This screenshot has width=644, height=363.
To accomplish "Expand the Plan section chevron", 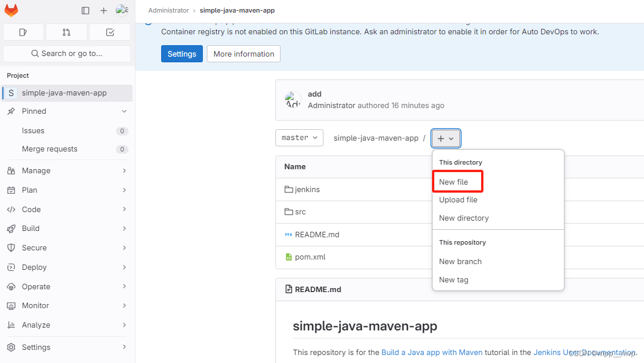I will 124,190.
